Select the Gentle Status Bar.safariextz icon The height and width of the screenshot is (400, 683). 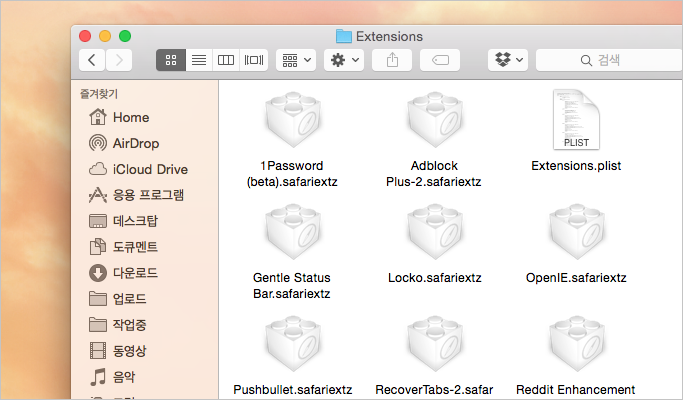(293, 232)
